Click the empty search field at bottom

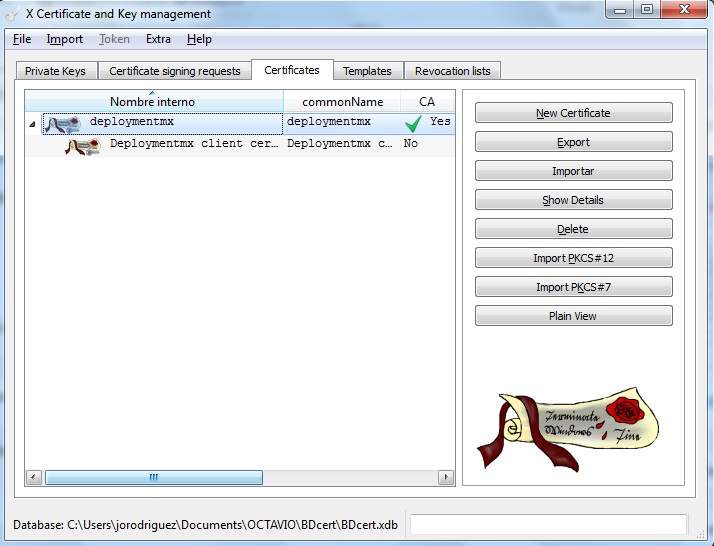tap(548, 525)
